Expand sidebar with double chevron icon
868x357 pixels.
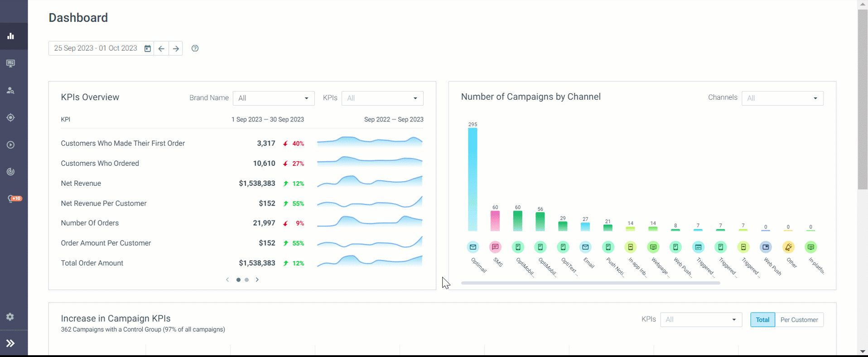(10, 343)
